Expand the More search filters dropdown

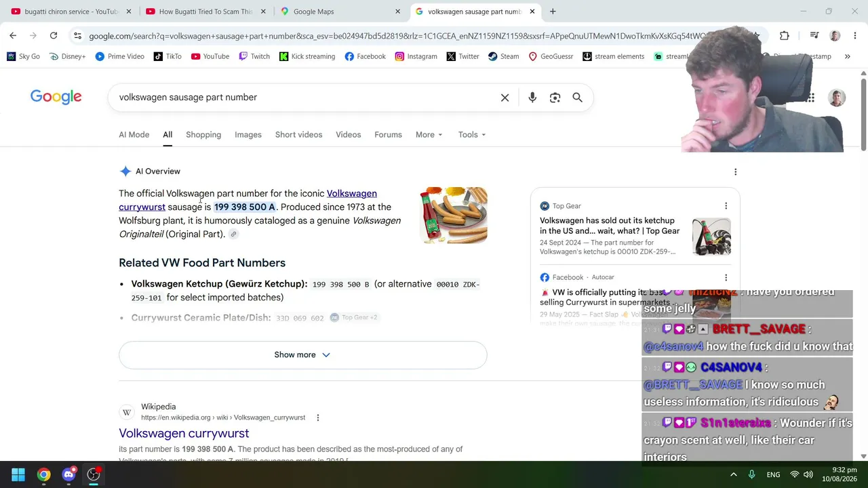429,135
